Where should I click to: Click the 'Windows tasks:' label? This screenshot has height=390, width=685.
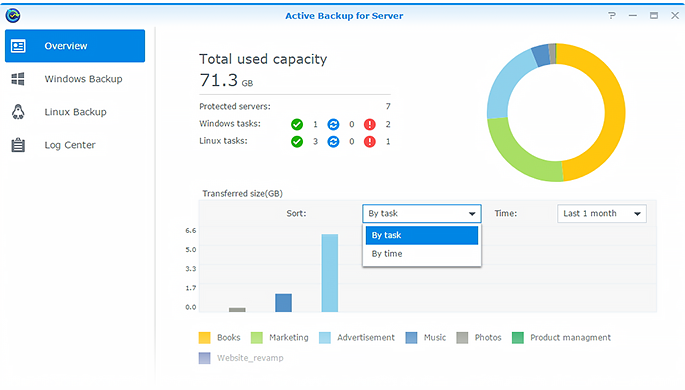pos(230,124)
